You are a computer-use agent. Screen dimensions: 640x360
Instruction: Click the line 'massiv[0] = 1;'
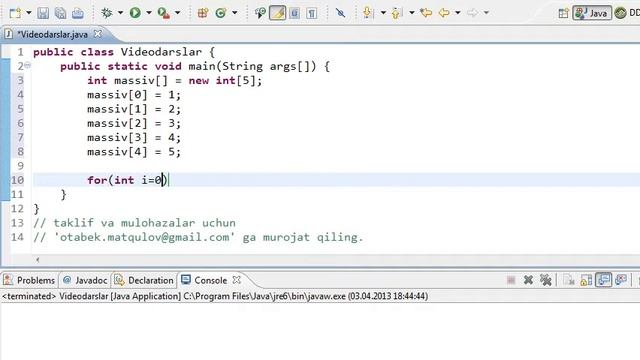pyautogui.click(x=133, y=95)
